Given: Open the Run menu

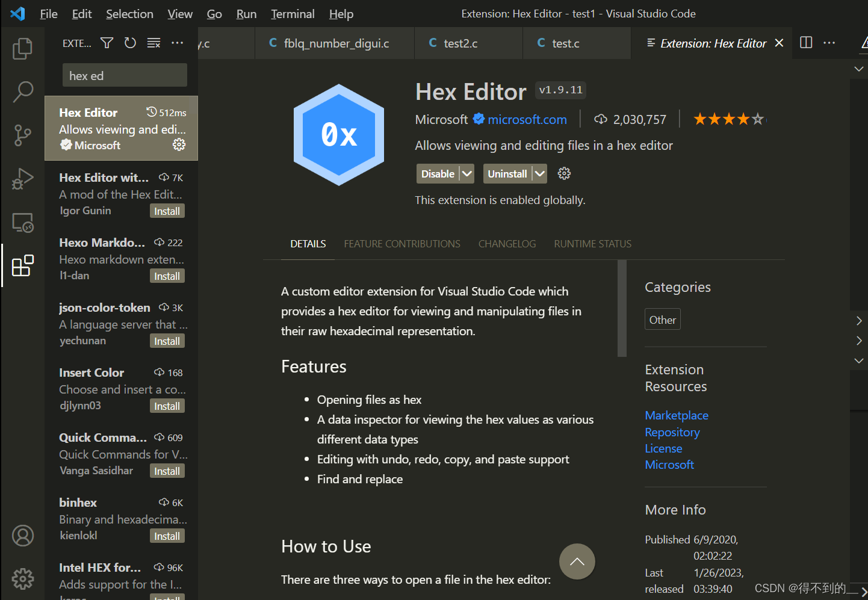Looking at the screenshot, I should 246,14.
